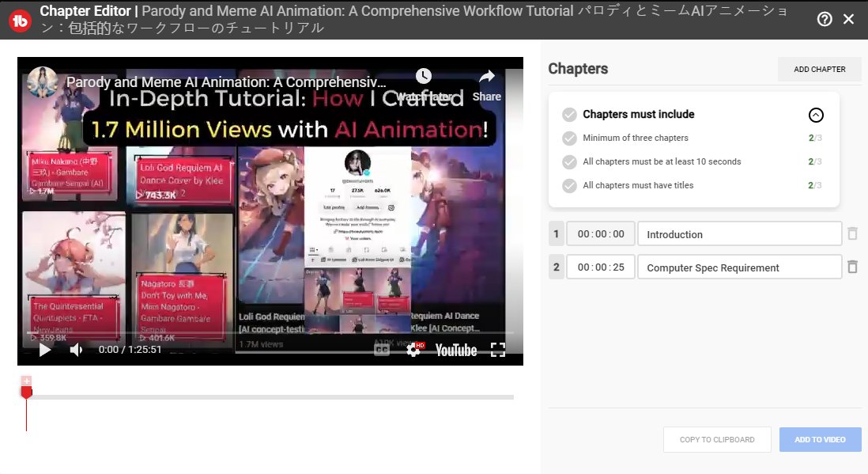The height and width of the screenshot is (474, 868).
Task: Click the Watch later clock icon
Action: click(424, 76)
